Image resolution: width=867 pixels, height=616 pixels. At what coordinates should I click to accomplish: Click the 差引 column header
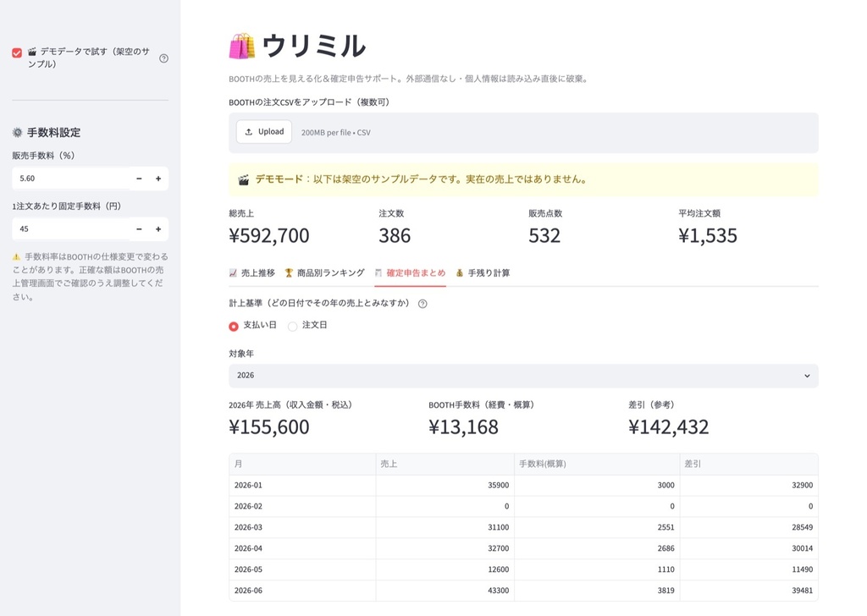pos(748,464)
